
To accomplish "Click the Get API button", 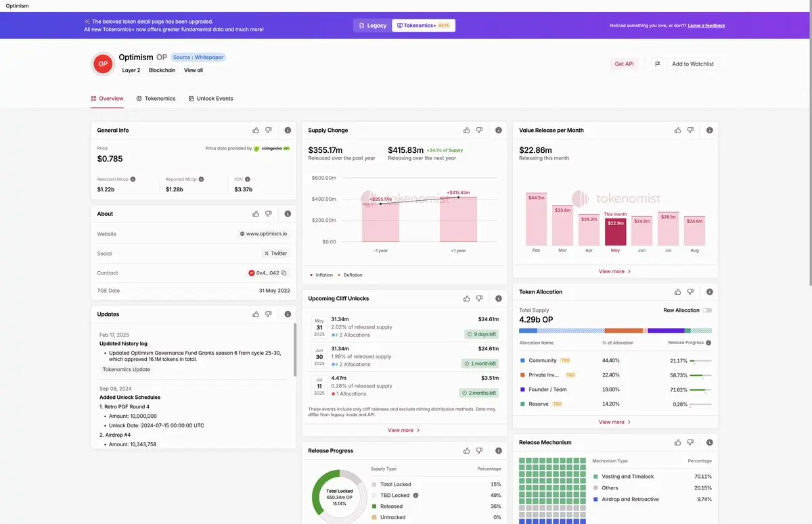I will click(x=624, y=64).
